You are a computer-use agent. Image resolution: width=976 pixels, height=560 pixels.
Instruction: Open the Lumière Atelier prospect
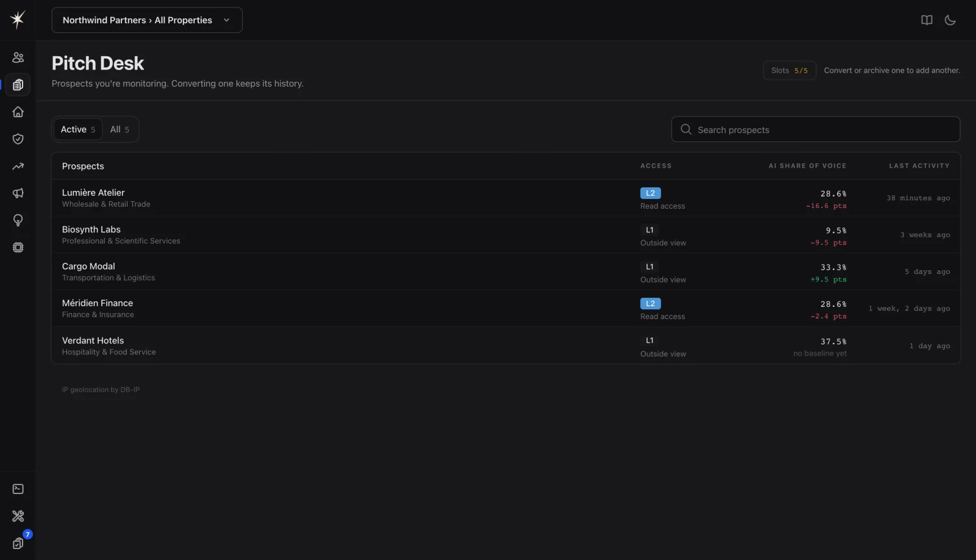(x=506, y=198)
